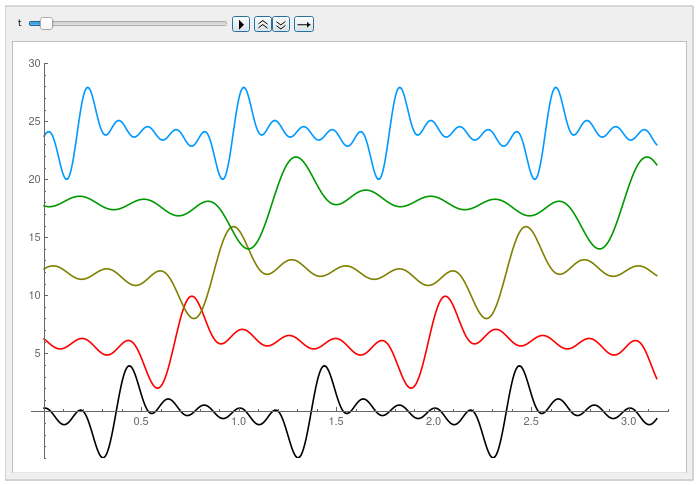Click the 30 label on the y-axis
Screen dimensions: 698x485
(x=34, y=63)
